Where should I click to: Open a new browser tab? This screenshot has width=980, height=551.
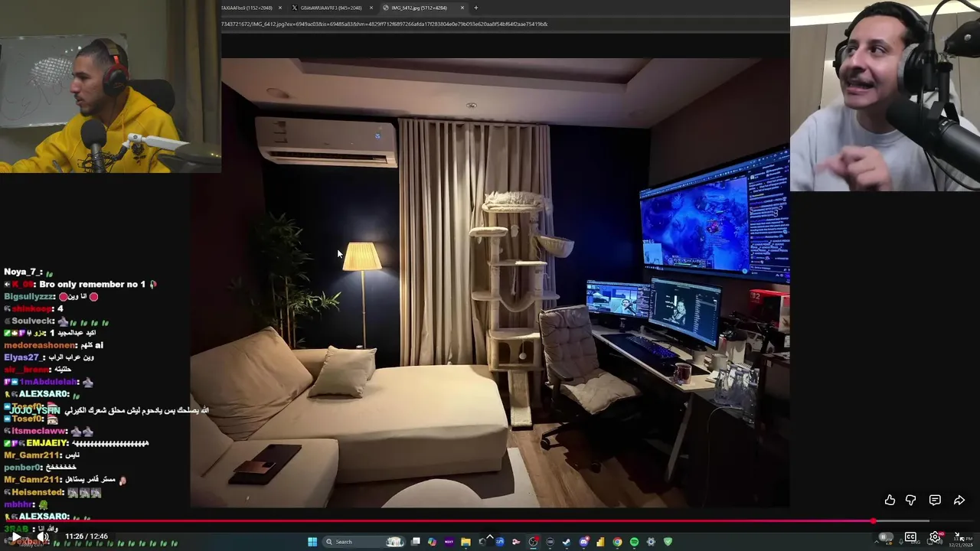[476, 8]
